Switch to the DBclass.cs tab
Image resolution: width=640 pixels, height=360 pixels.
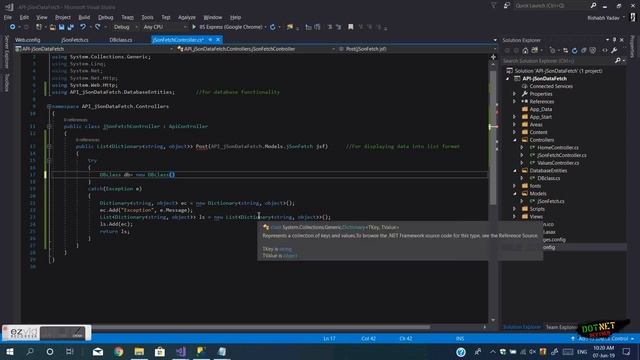click(x=121, y=40)
